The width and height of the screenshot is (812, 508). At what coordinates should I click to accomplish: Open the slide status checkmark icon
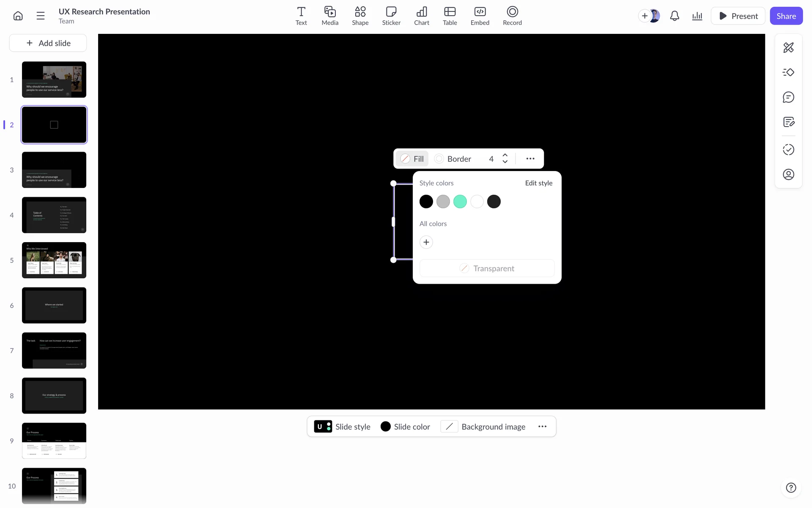tap(788, 149)
